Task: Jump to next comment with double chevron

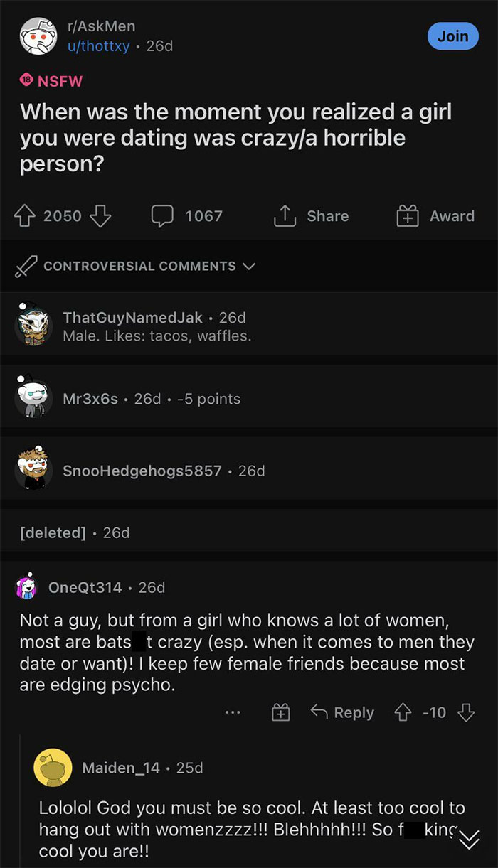Action: tap(467, 841)
